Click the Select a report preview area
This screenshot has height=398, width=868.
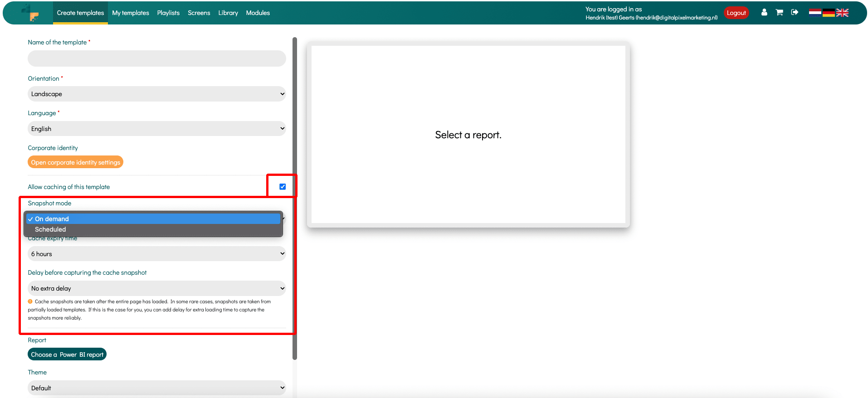click(468, 135)
